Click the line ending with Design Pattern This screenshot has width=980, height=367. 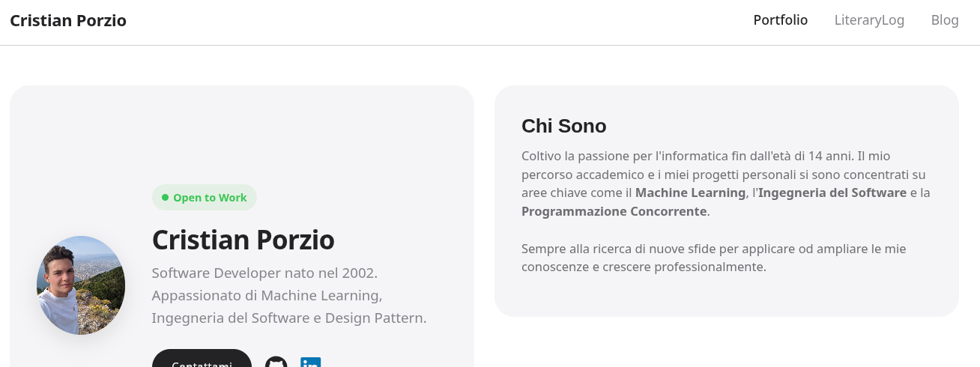[x=288, y=318]
